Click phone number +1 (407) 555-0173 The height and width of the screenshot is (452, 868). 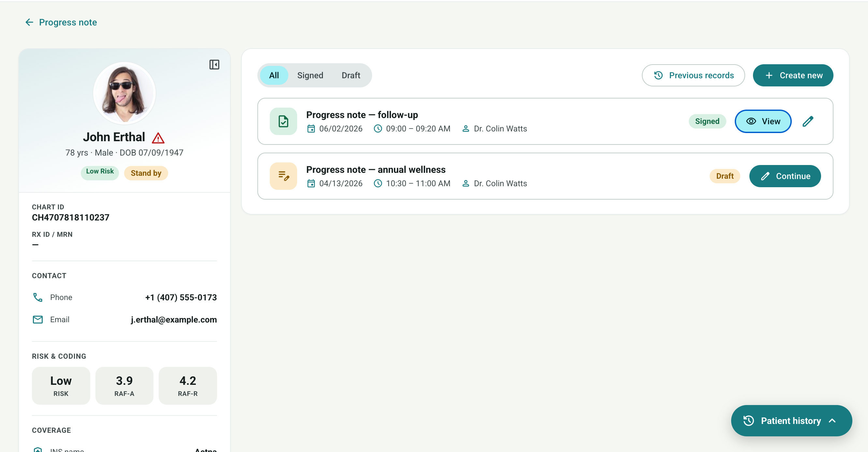click(x=181, y=297)
